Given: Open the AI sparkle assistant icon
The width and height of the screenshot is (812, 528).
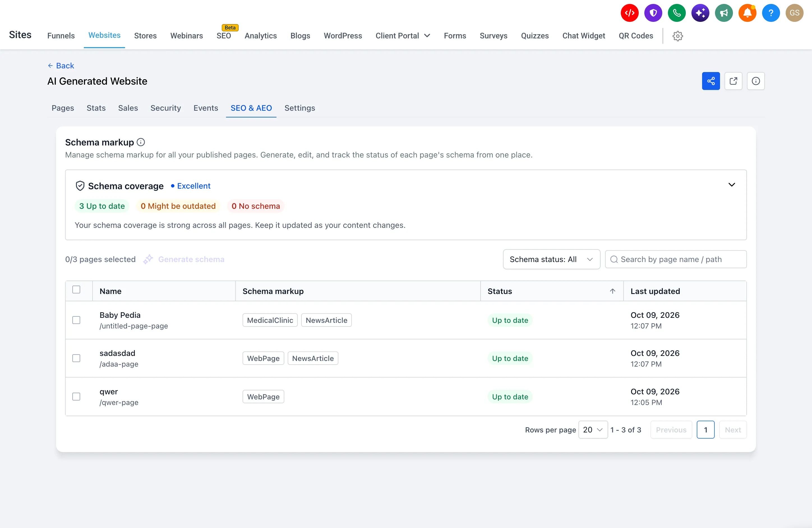Looking at the screenshot, I should click(700, 13).
